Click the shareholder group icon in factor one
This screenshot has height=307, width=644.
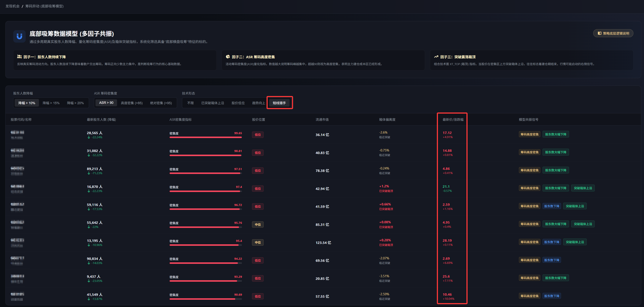(x=19, y=57)
